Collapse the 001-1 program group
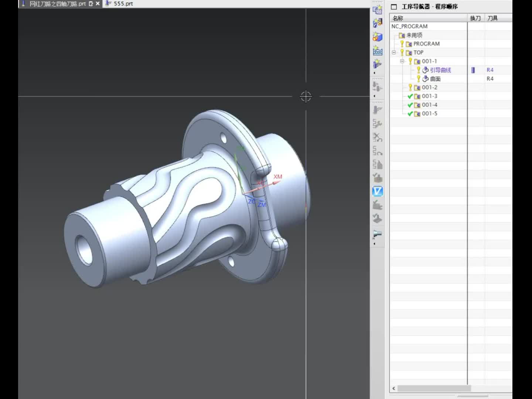The height and width of the screenshot is (399, 532). 402,61
